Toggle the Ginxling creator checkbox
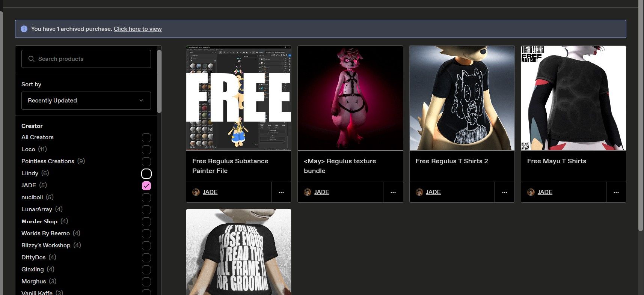 click(x=146, y=270)
